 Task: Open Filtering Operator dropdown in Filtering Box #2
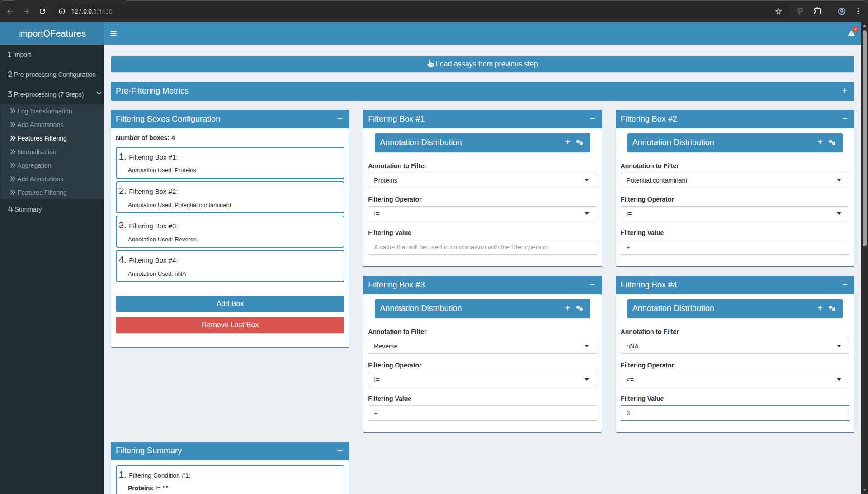[735, 214]
